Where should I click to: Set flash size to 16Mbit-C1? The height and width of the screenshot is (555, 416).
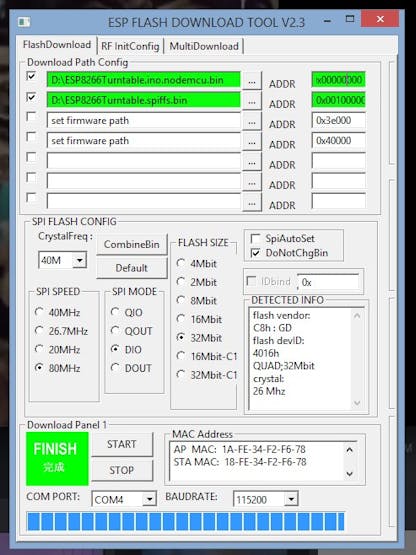(207, 356)
